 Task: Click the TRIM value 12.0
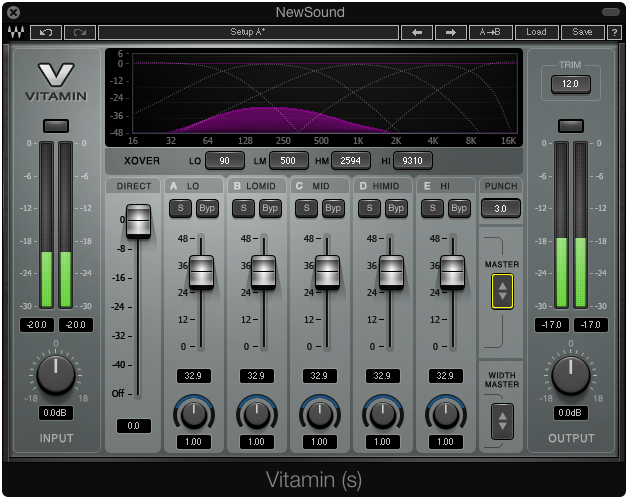[x=570, y=84]
